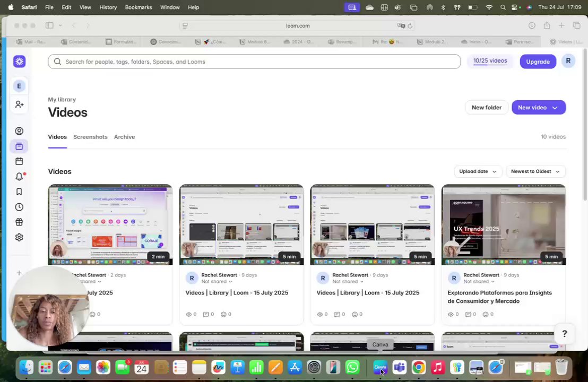This screenshot has width=588, height=382.
Task: Click Safari page reload icon
Action: (x=410, y=26)
